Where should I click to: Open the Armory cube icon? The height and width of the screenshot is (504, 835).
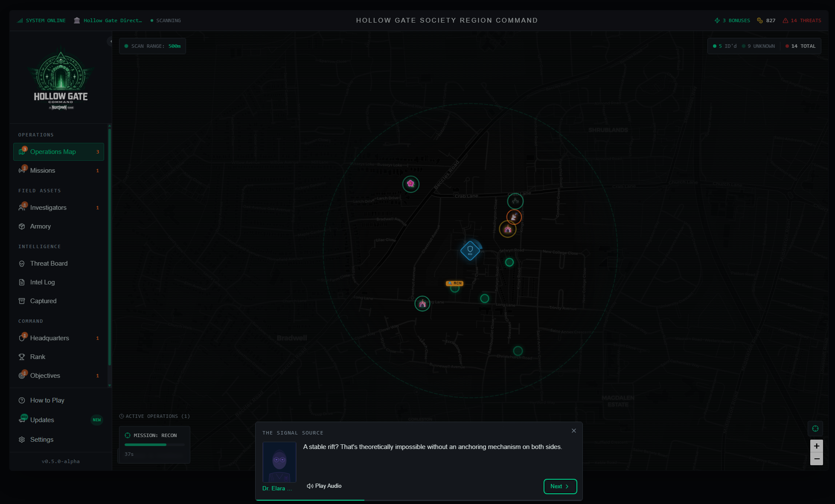pyautogui.click(x=22, y=226)
